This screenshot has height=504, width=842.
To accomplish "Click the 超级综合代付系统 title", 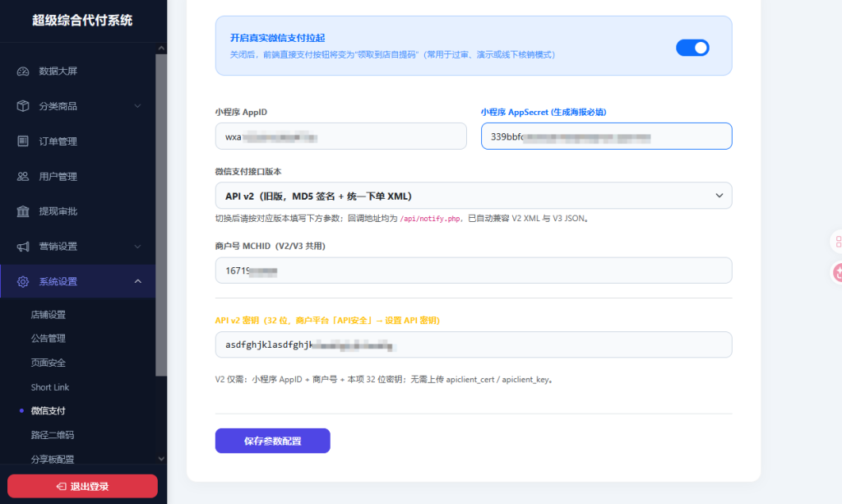I will (x=82, y=21).
